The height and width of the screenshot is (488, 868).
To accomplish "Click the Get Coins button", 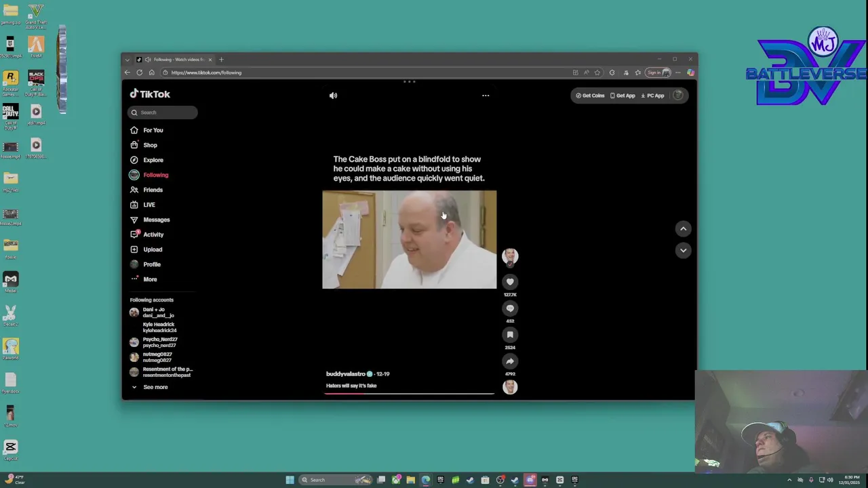I will pos(590,96).
